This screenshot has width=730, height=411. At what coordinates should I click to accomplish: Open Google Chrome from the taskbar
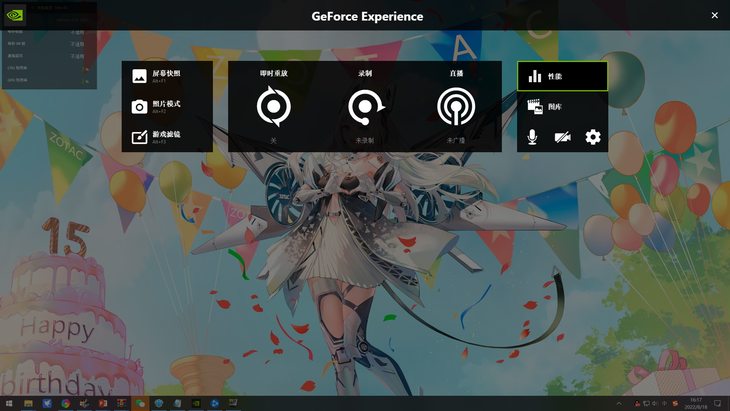66,404
